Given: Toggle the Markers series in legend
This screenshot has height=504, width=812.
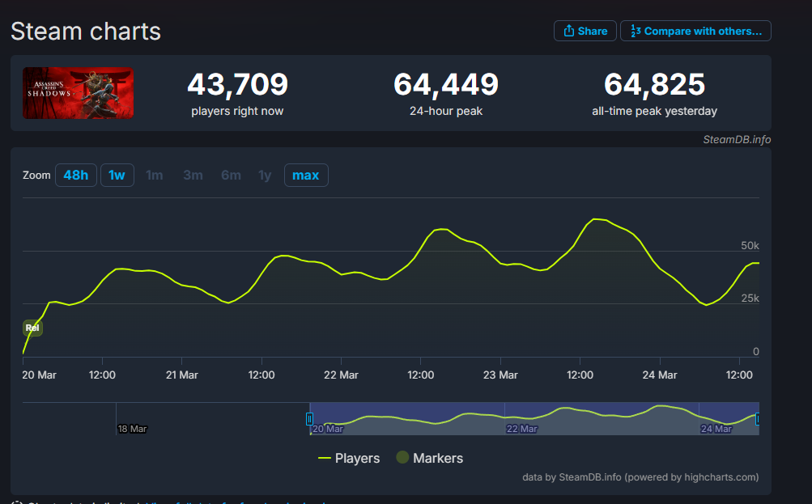Looking at the screenshot, I should pos(430,458).
